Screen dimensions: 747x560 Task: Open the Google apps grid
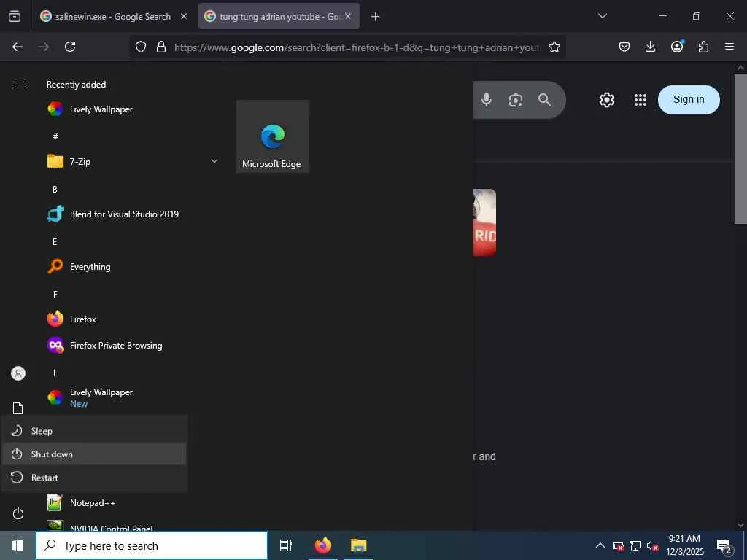point(640,100)
